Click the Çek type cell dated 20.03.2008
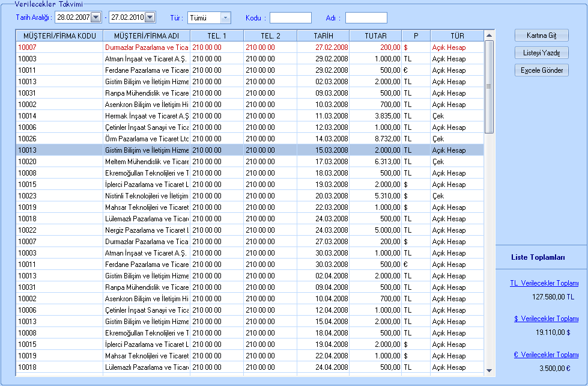Viewport: 588px width, 386px height. click(x=457, y=196)
